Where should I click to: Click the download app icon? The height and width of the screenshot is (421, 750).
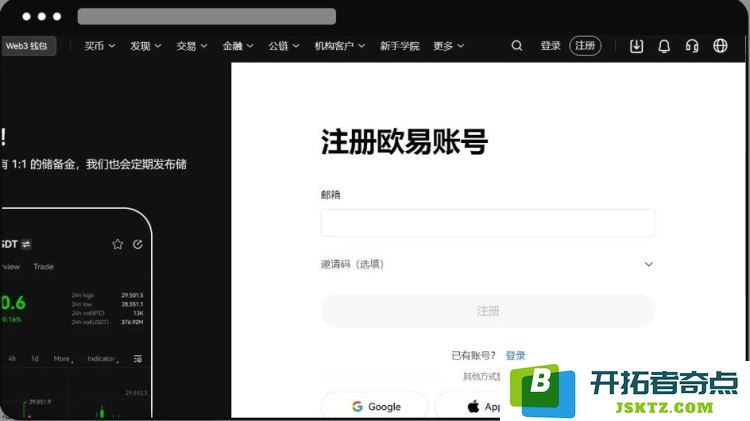tap(636, 46)
